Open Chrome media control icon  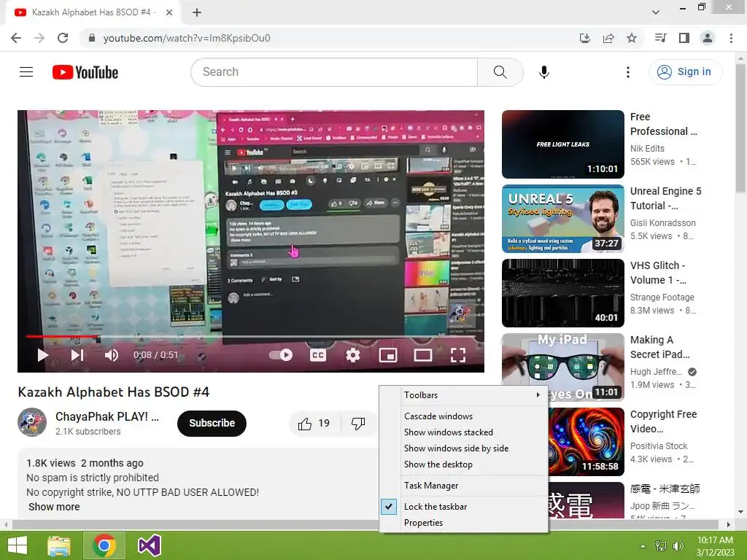pyautogui.click(x=660, y=38)
